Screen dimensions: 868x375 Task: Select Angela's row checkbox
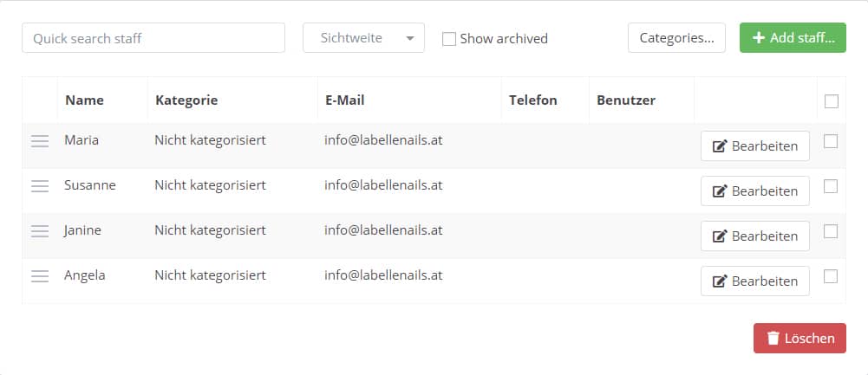831,276
